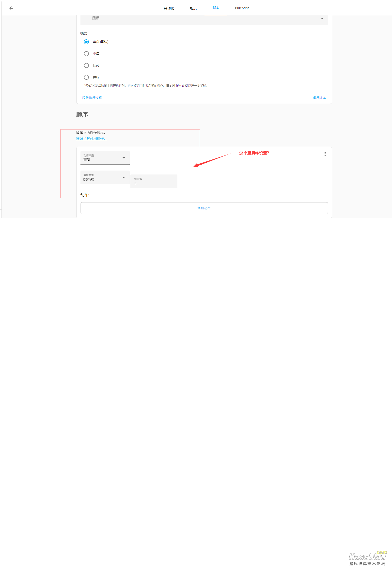Select the 队列 mode radio

86,65
